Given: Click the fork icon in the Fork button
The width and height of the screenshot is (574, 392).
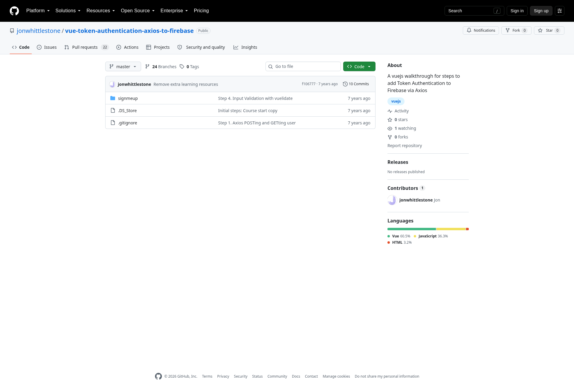Looking at the screenshot, I should (508, 30).
